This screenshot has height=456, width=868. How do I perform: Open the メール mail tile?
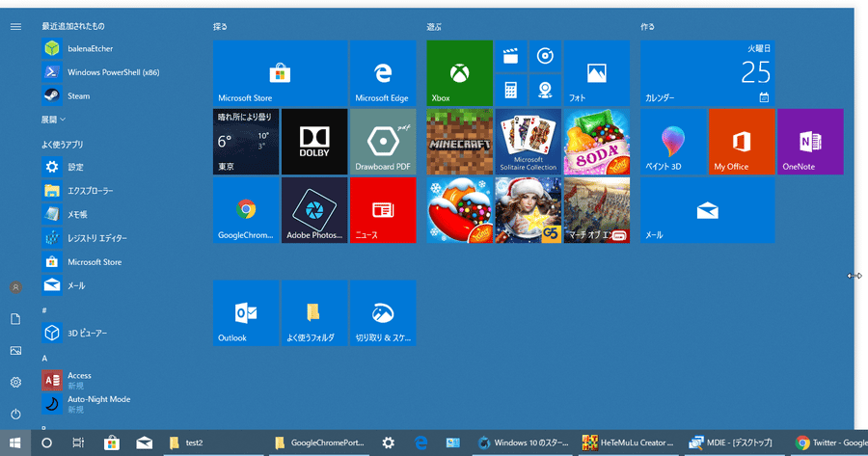pos(708,210)
